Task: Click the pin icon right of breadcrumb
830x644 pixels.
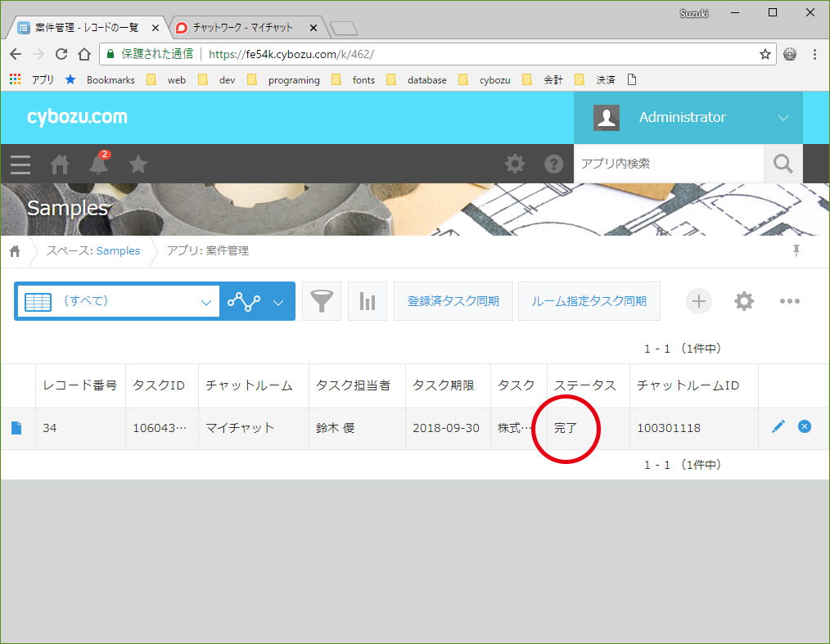Action: [x=796, y=251]
